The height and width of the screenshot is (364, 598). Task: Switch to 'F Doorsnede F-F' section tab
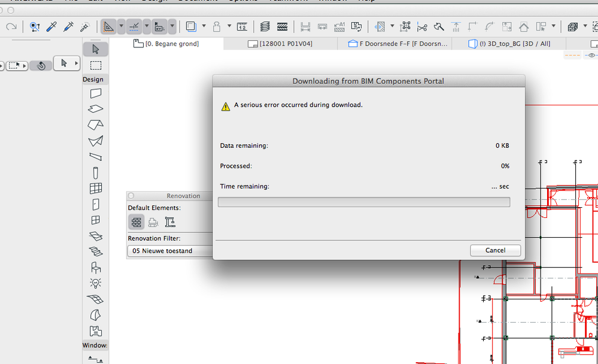(398, 44)
